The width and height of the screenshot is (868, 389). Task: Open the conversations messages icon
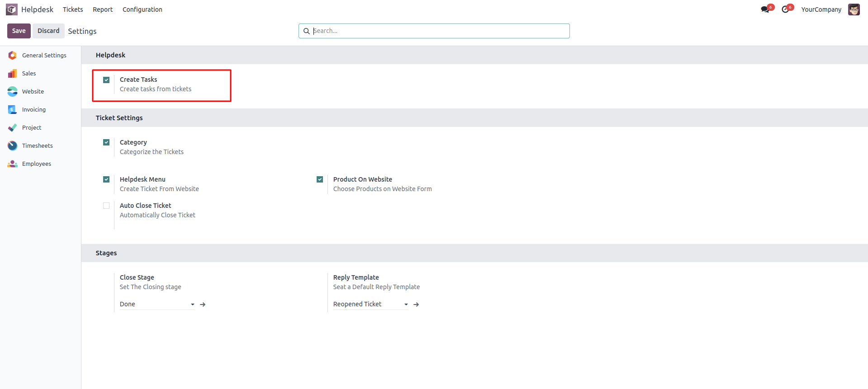coord(765,9)
